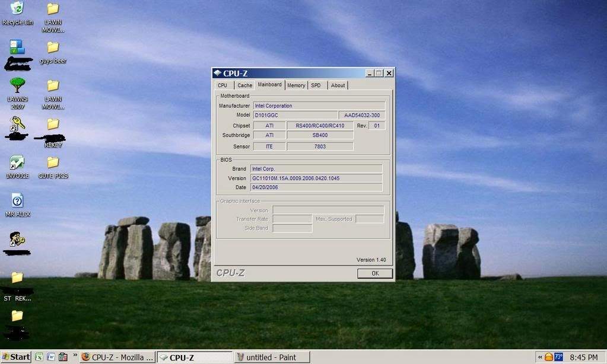607x364 pixels.
Task: Click the 73° weather tray icon
Action: click(558, 357)
